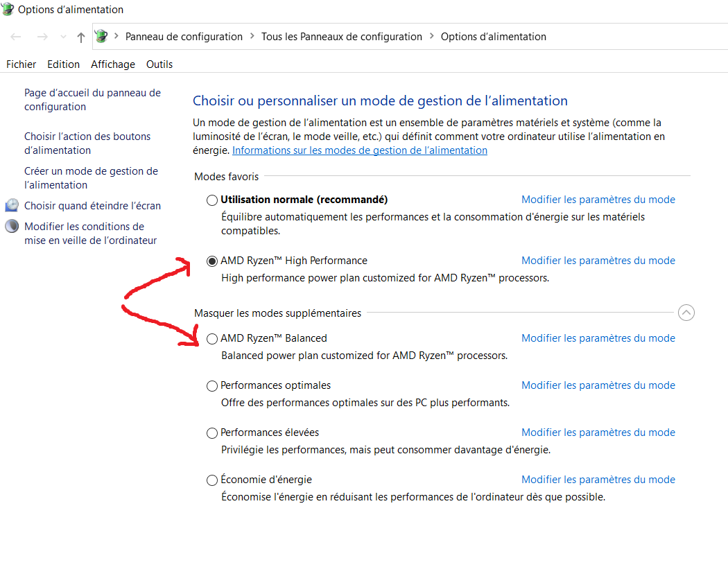Click the forward navigation arrow
Screen dimensions: 728x585
tap(42, 37)
